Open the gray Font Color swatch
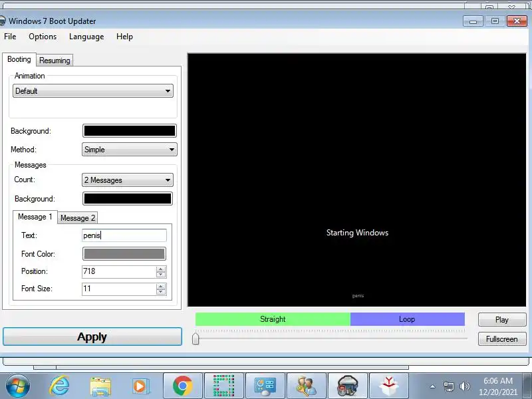The height and width of the screenshot is (399, 532). pyautogui.click(x=124, y=254)
